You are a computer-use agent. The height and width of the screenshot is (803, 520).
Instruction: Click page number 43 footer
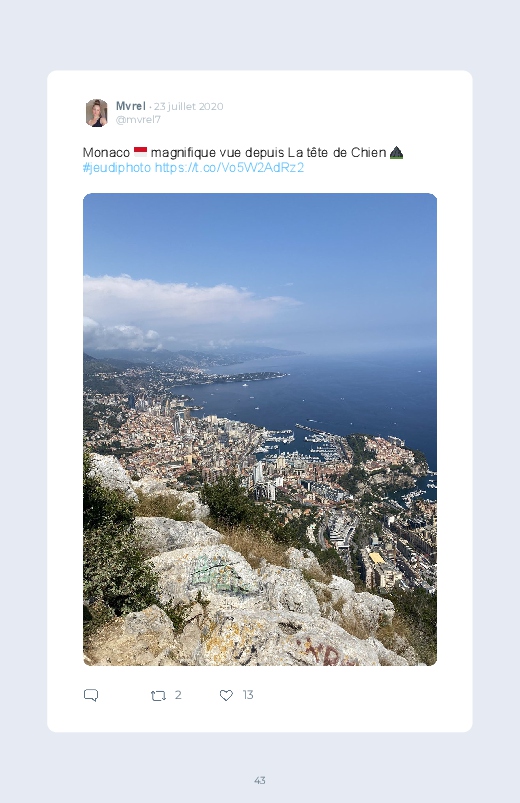click(x=260, y=780)
